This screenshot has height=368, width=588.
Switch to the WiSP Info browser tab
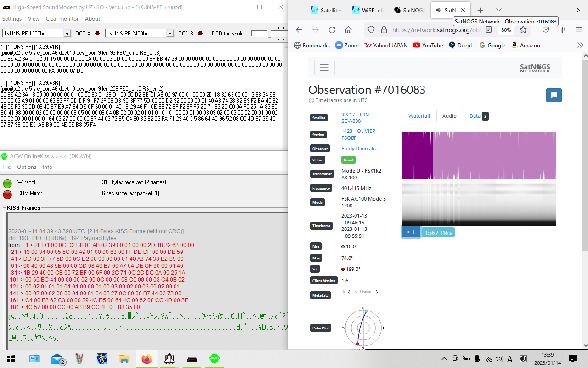coord(367,10)
